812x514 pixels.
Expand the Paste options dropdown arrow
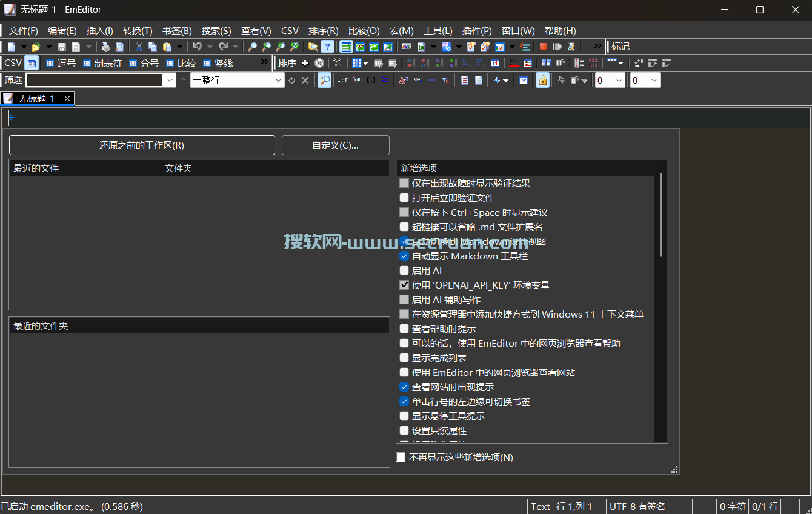point(179,47)
